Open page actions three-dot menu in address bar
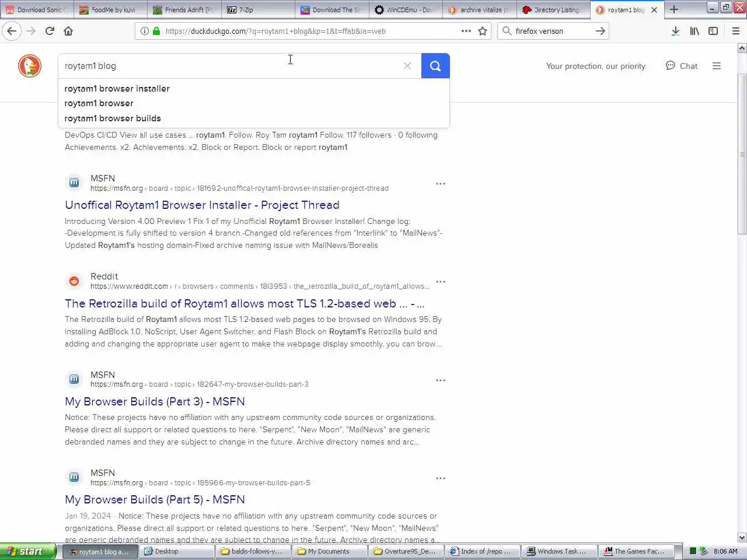 (x=466, y=31)
